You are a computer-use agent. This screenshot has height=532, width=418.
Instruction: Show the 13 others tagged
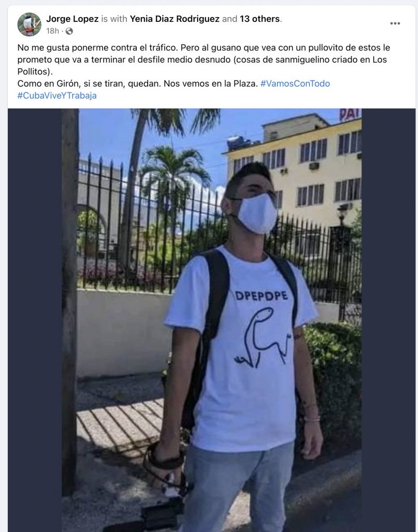point(260,19)
